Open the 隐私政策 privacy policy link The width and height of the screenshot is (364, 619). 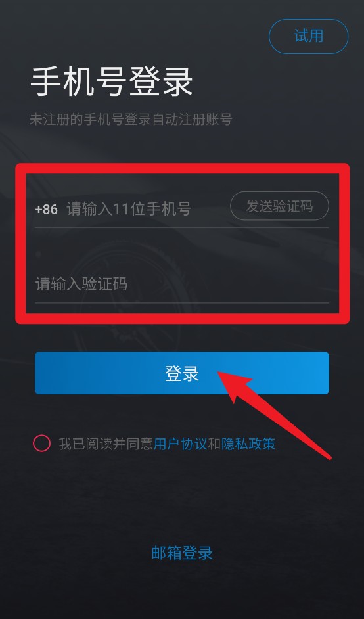248,444
